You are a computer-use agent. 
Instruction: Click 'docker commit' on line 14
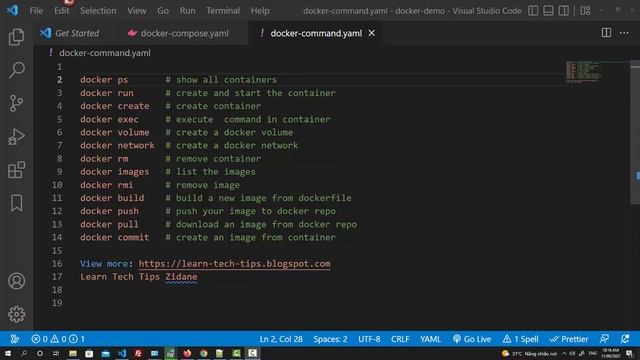click(x=115, y=237)
